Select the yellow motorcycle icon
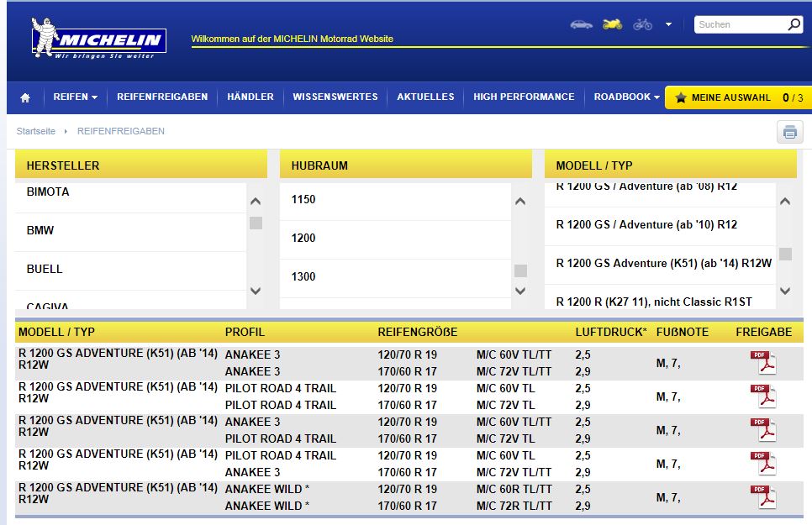Image resolution: width=812 pixels, height=525 pixels. pos(612,24)
